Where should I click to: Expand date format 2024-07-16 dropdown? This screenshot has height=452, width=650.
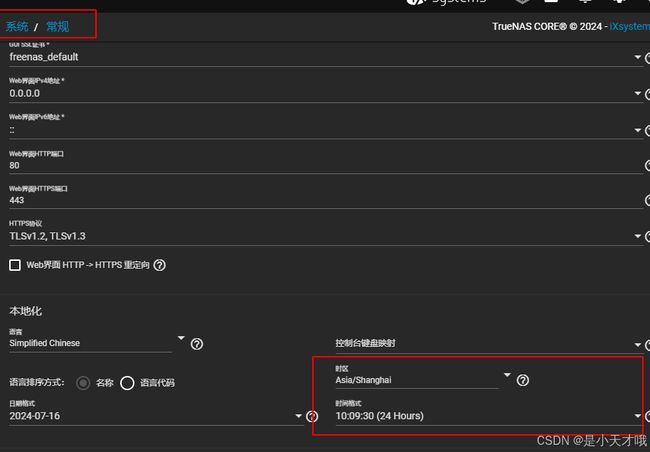pos(298,416)
